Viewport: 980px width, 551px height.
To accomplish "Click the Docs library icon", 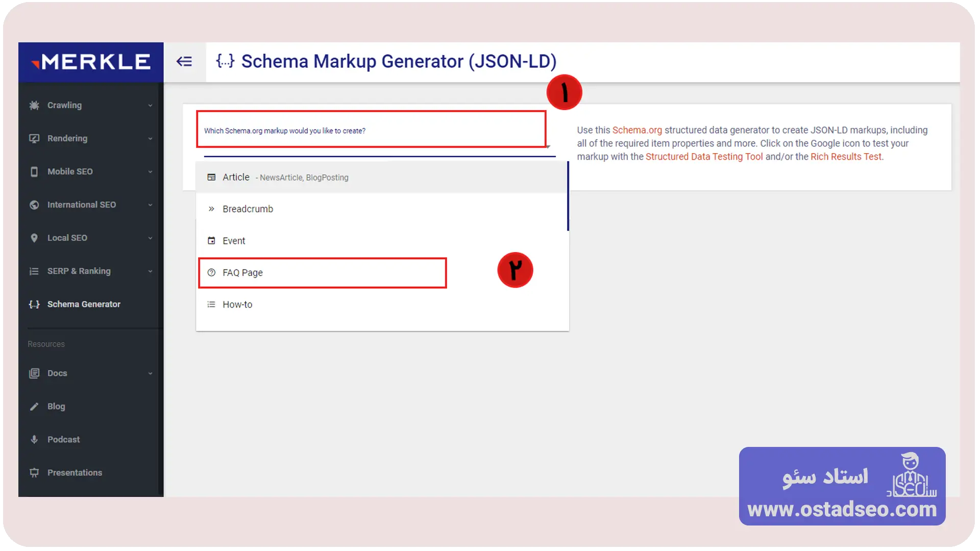I will pyautogui.click(x=34, y=373).
